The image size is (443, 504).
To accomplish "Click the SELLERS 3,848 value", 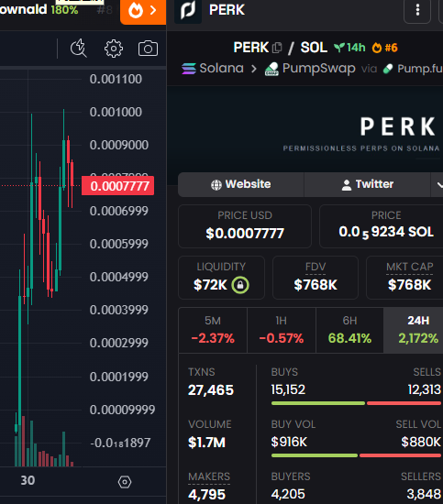I will click(424, 494).
